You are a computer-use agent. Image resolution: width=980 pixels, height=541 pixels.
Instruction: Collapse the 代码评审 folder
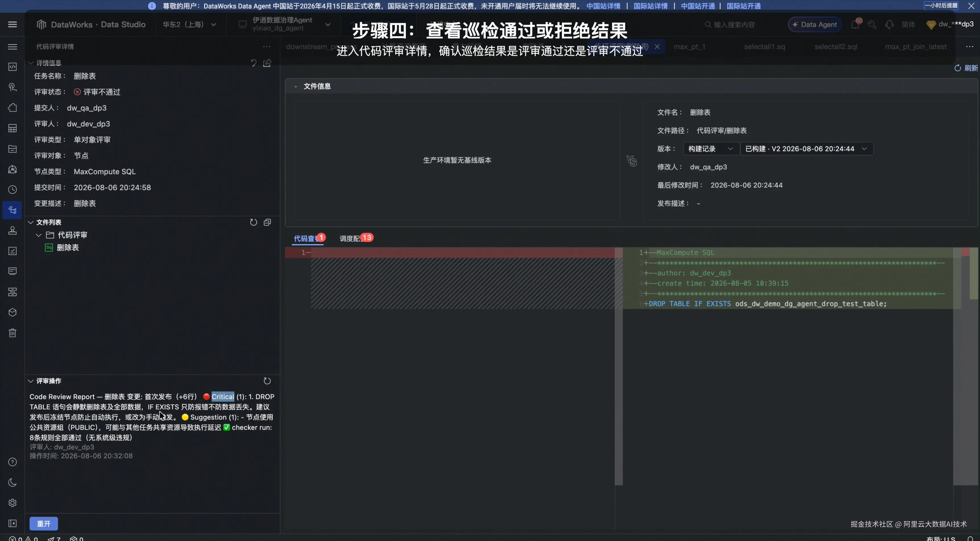tap(38, 235)
